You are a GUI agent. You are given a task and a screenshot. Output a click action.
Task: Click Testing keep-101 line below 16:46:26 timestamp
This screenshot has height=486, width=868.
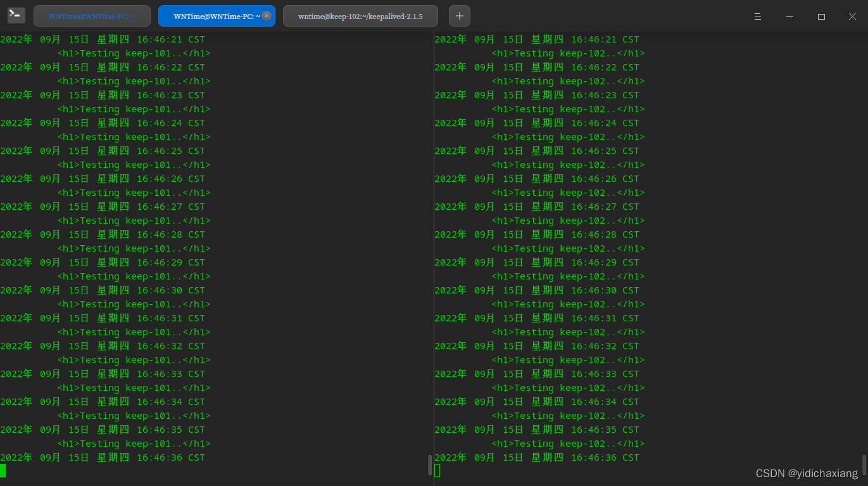(134, 193)
